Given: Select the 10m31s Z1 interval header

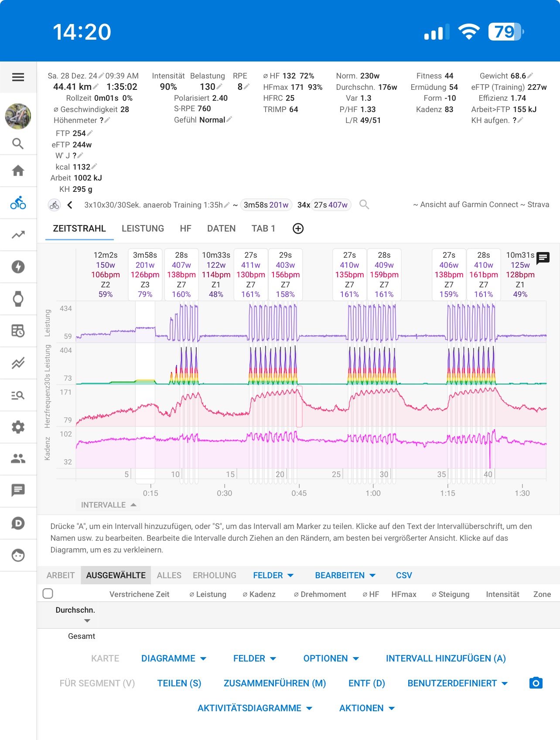Looking at the screenshot, I should [520, 274].
